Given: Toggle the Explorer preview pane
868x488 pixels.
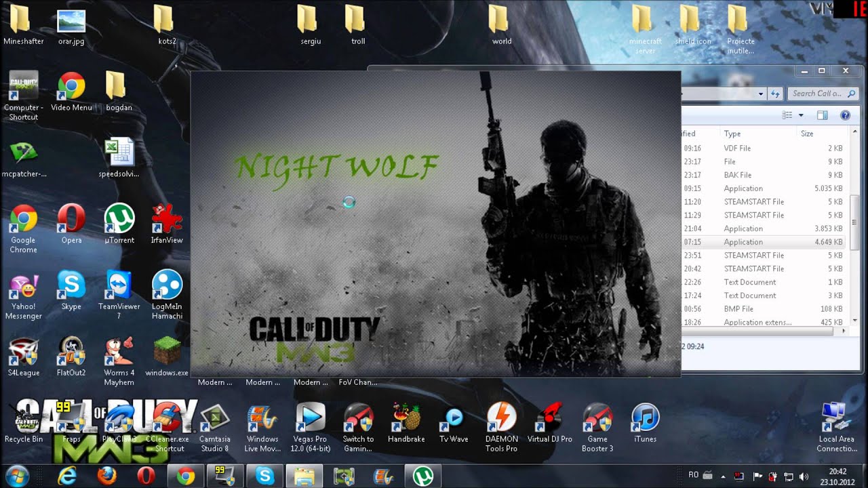Looking at the screenshot, I should [823, 115].
